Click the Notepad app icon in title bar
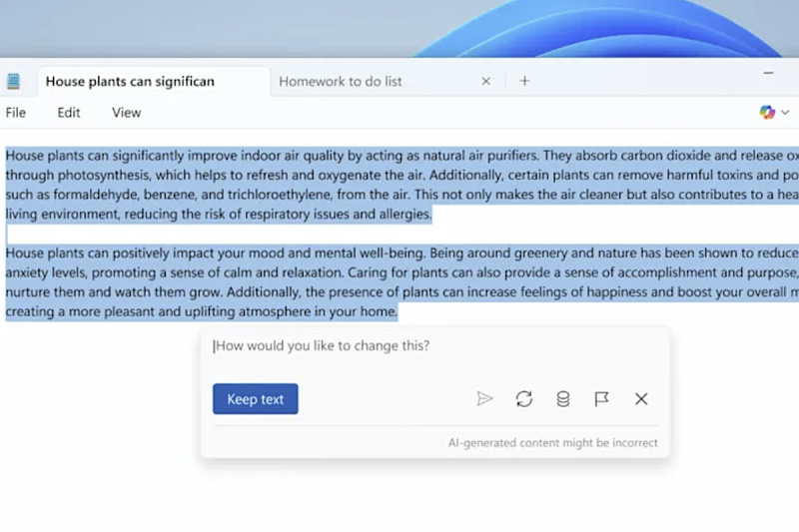This screenshot has height=532, width=799. click(13, 81)
